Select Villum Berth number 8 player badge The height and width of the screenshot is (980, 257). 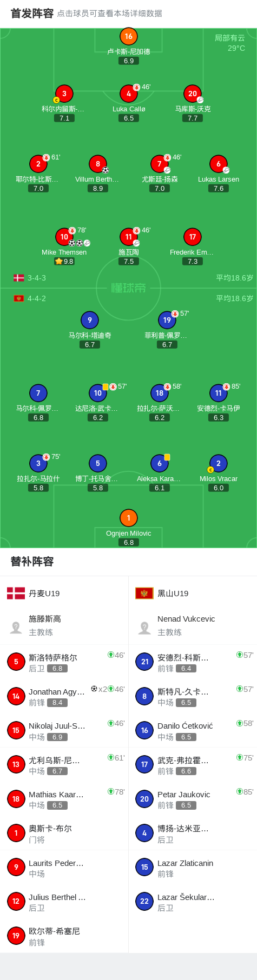click(x=97, y=164)
